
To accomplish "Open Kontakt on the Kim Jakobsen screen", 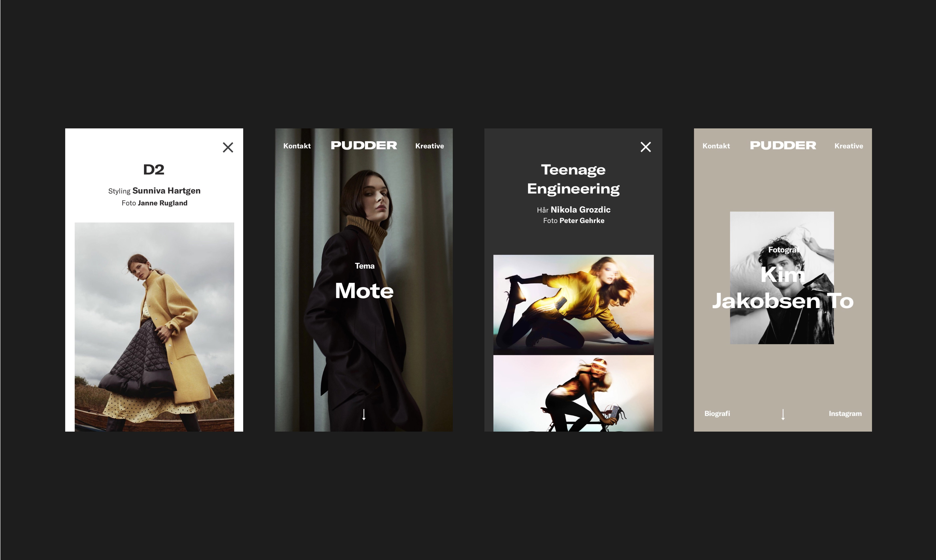I will [716, 146].
